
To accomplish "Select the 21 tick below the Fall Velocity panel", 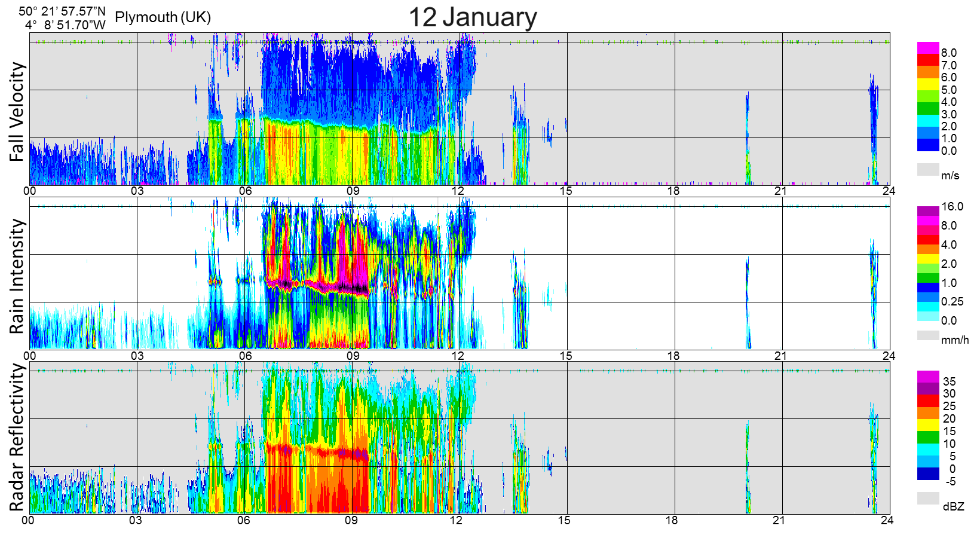I will pos(781,191).
